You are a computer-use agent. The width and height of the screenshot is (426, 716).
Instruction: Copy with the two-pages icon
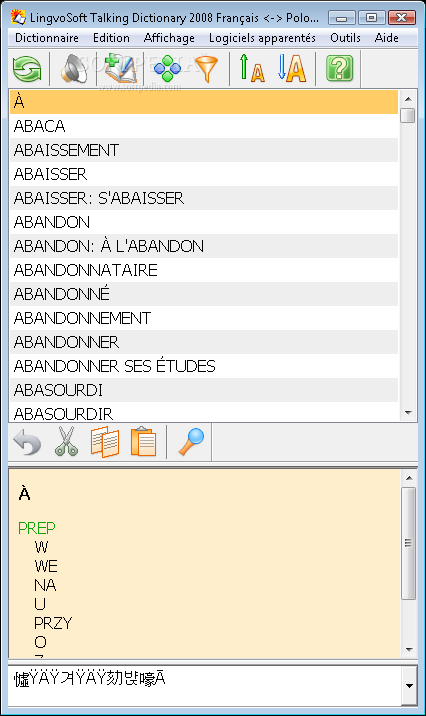105,442
